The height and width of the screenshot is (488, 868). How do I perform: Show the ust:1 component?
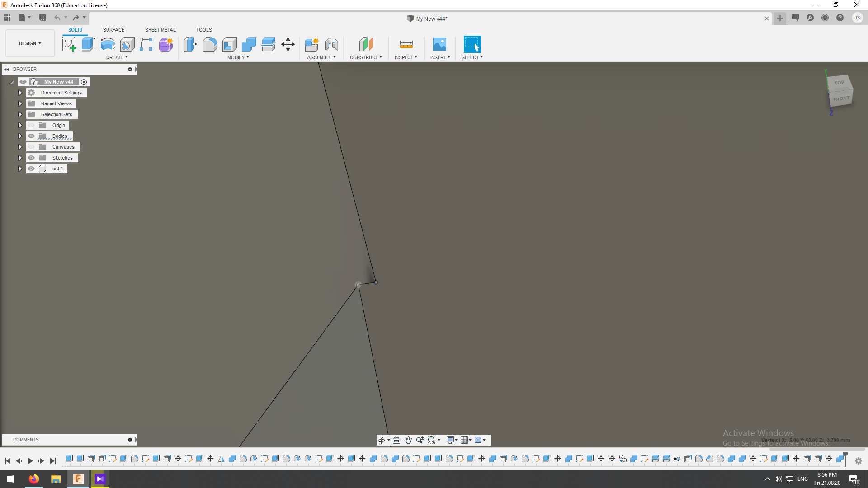31,169
